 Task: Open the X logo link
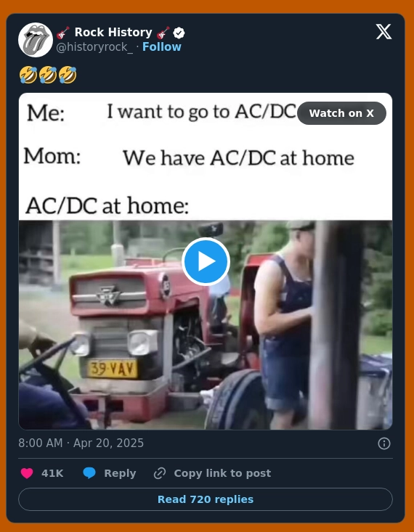383,32
